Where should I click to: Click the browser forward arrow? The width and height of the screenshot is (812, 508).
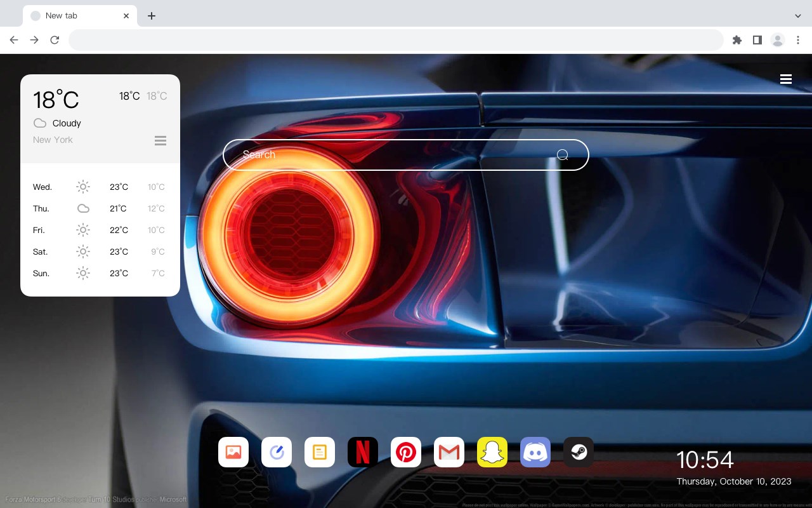coord(34,40)
